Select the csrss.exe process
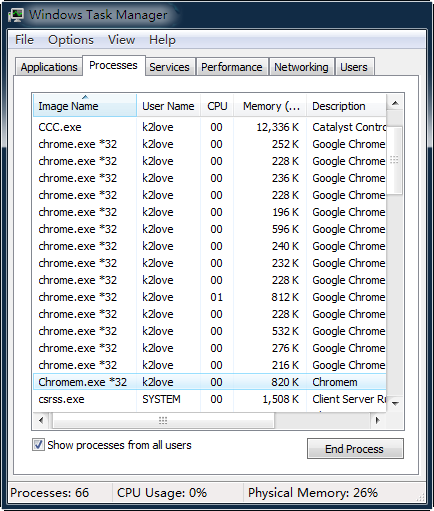434x511 pixels. (209, 399)
